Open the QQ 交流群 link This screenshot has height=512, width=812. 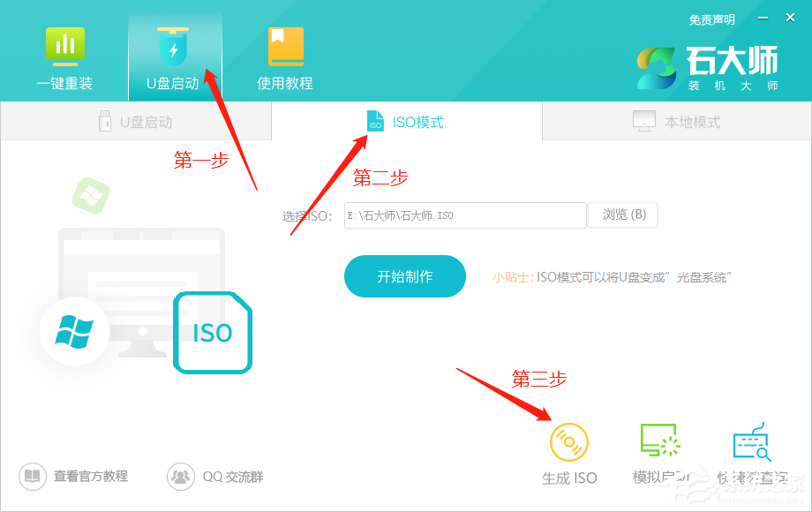[215, 477]
